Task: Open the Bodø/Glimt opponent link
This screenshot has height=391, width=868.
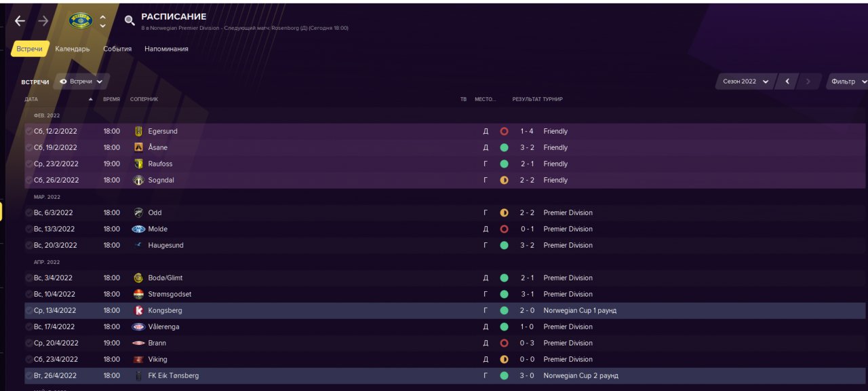Action: 165,278
